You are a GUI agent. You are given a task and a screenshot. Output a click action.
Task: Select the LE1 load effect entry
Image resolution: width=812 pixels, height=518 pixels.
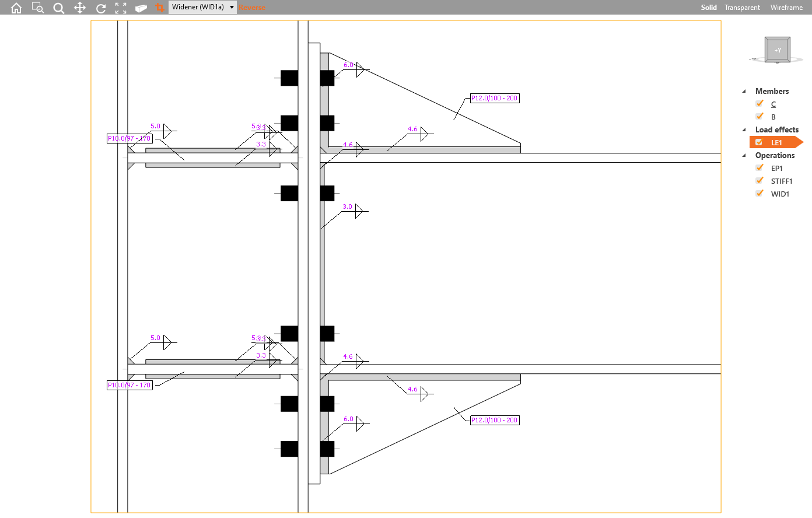776,142
